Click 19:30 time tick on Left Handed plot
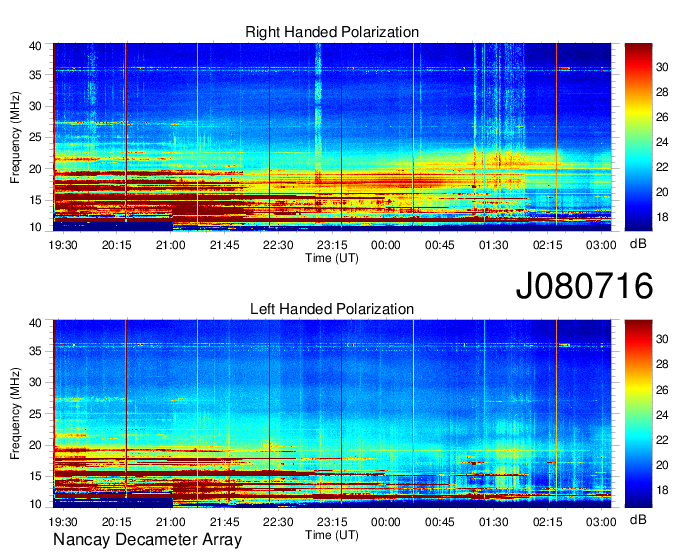 coord(63,522)
